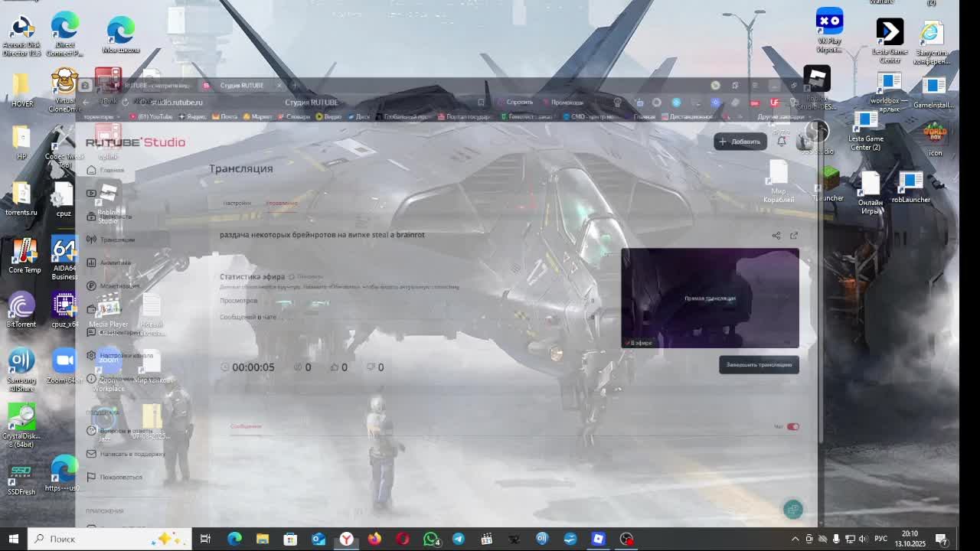This screenshot has width=980, height=551.
Task: Select VK Play Игровой центр desktop icon
Action: (829, 31)
